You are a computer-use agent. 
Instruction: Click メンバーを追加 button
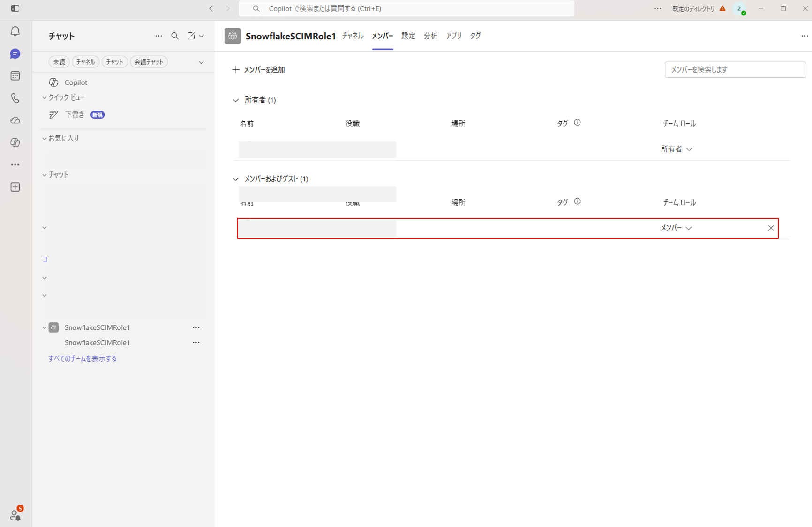[258, 69]
